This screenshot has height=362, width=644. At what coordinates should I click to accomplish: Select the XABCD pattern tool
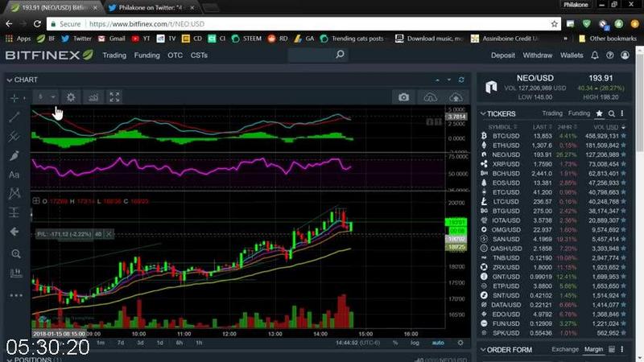coord(14,193)
